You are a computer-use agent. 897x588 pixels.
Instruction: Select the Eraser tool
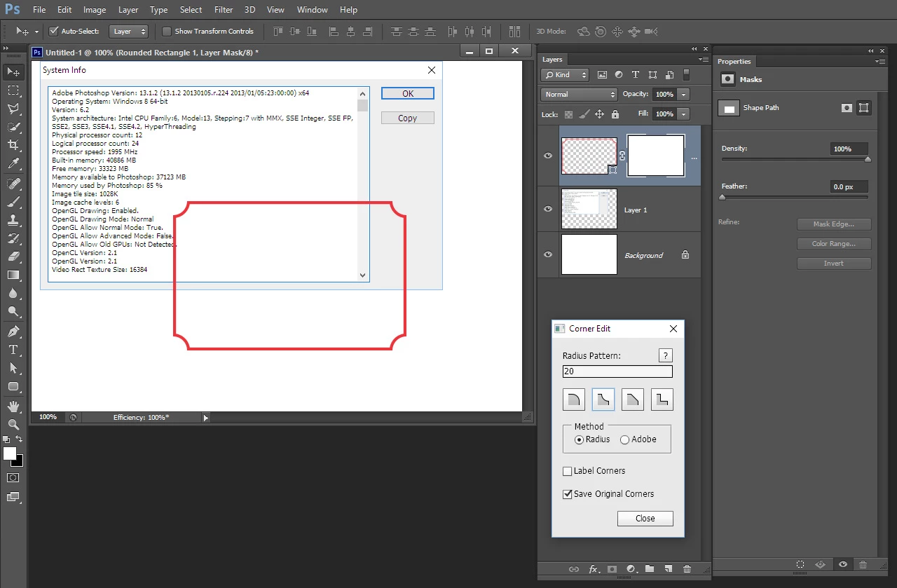point(13,257)
